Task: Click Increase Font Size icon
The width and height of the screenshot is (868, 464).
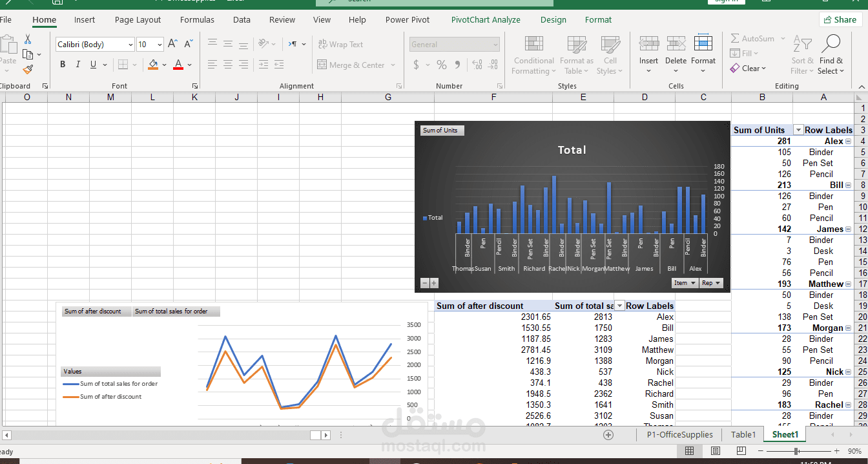Action: click(172, 44)
